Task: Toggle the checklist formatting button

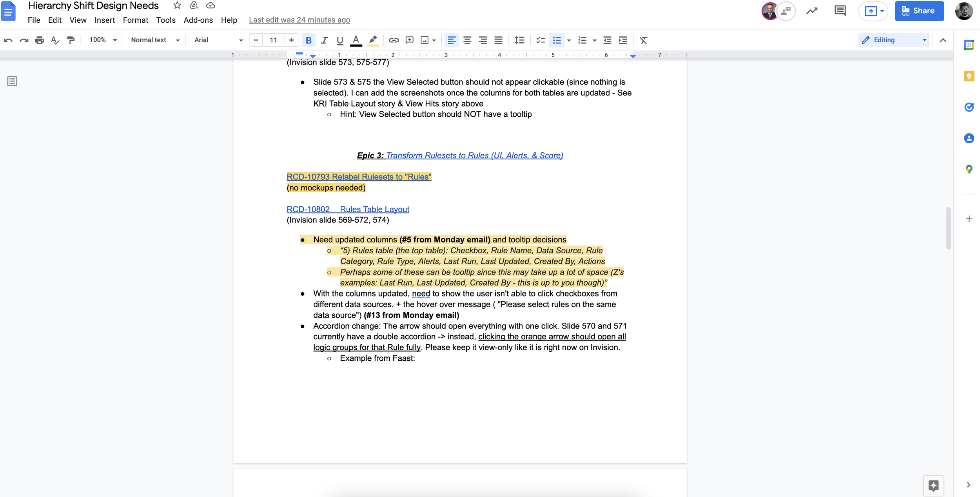Action: pos(540,40)
